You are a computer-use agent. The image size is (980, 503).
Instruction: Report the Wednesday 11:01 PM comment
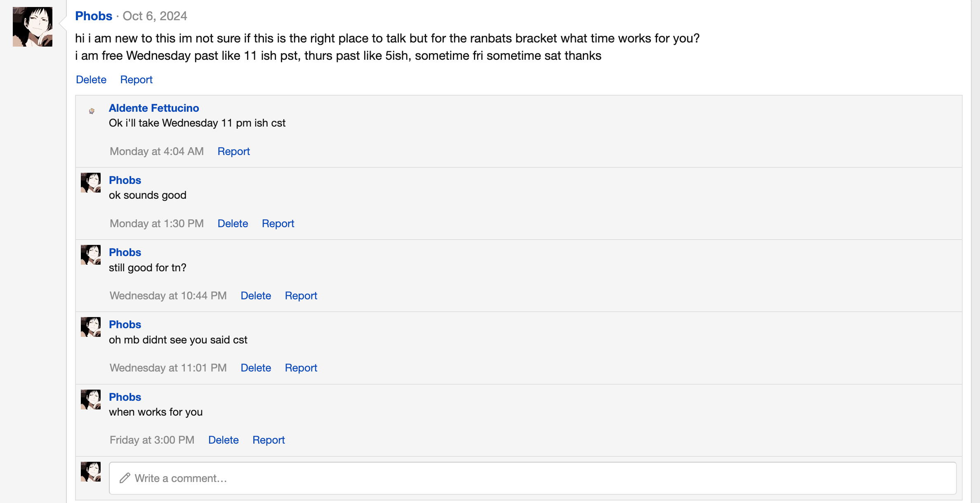pyautogui.click(x=301, y=368)
